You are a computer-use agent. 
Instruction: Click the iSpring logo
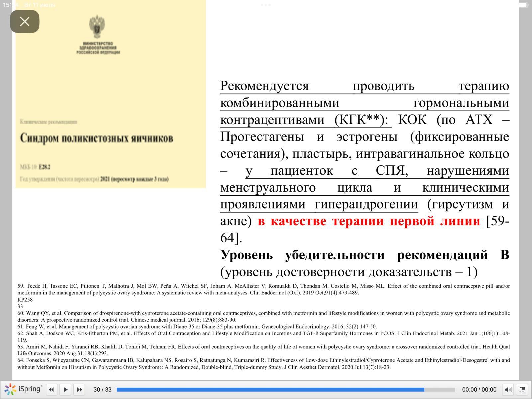[x=23, y=389]
